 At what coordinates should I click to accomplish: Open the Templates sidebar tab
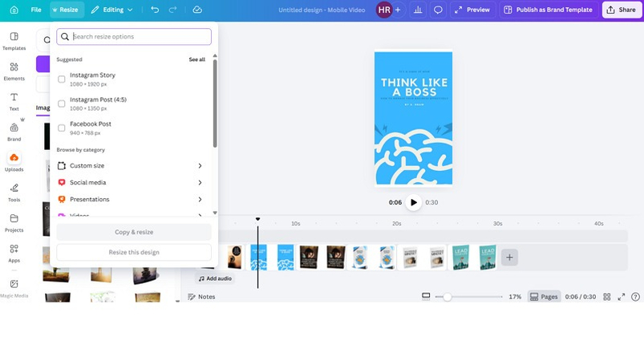tap(14, 41)
